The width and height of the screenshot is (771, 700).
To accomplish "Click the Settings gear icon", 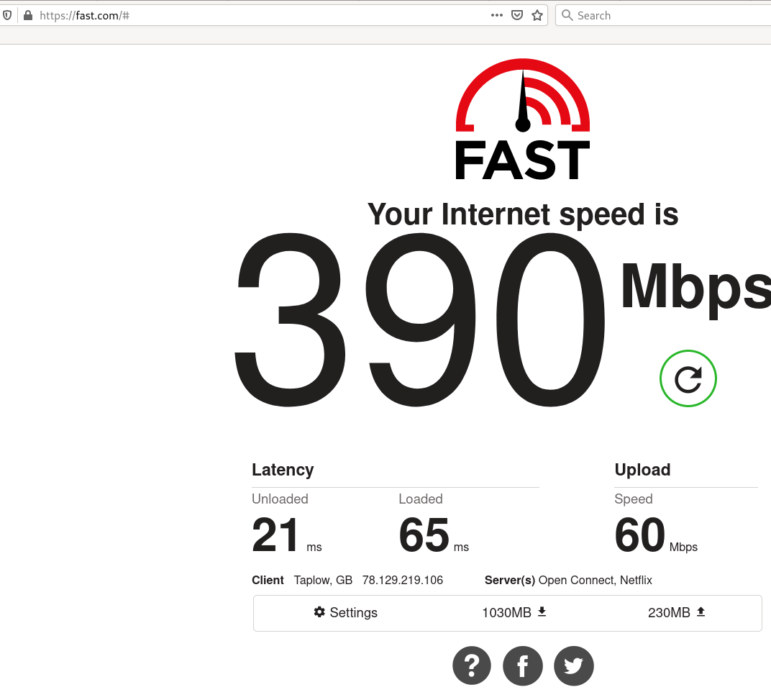I will point(319,612).
